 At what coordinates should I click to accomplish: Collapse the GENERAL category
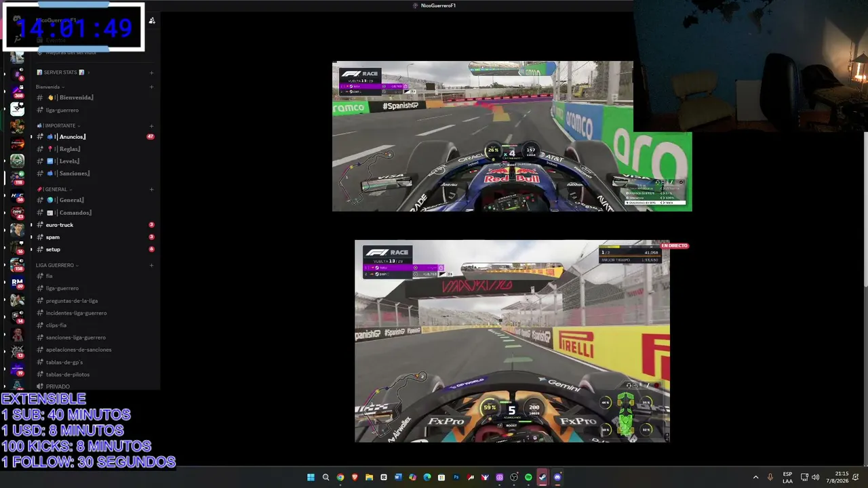pyautogui.click(x=54, y=189)
